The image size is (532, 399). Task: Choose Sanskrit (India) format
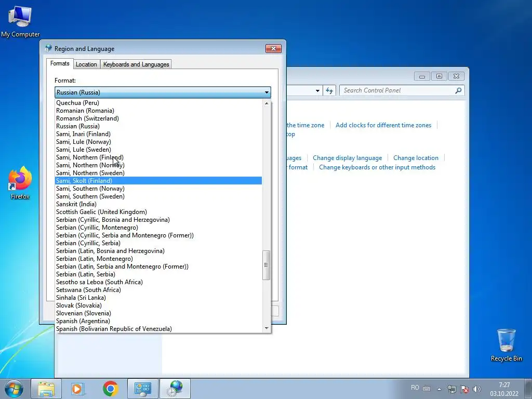coord(158,204)
